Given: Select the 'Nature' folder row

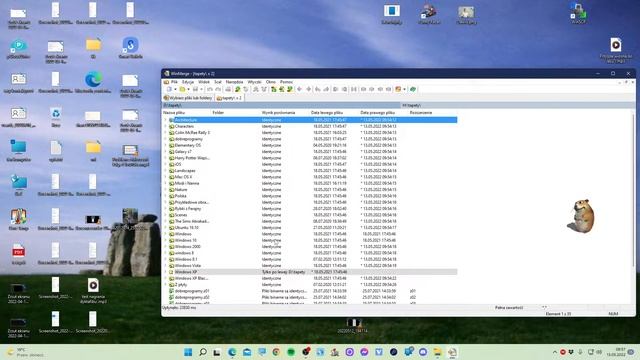Looking at the screenshot, I should [x=310, y=190].
